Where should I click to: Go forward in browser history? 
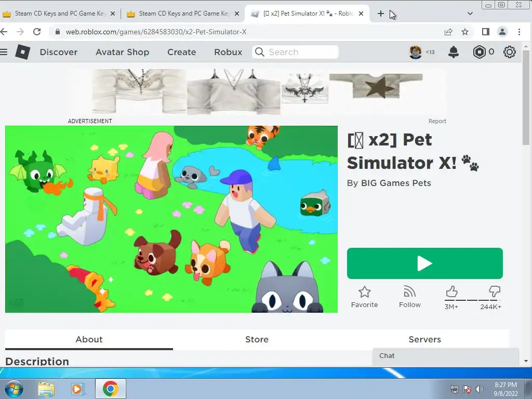coord(20,32)
